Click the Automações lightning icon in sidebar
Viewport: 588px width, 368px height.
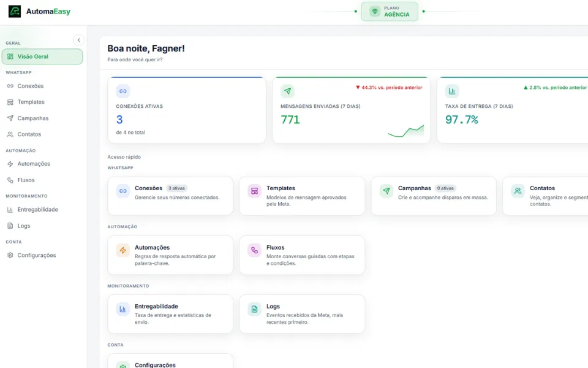10,164
